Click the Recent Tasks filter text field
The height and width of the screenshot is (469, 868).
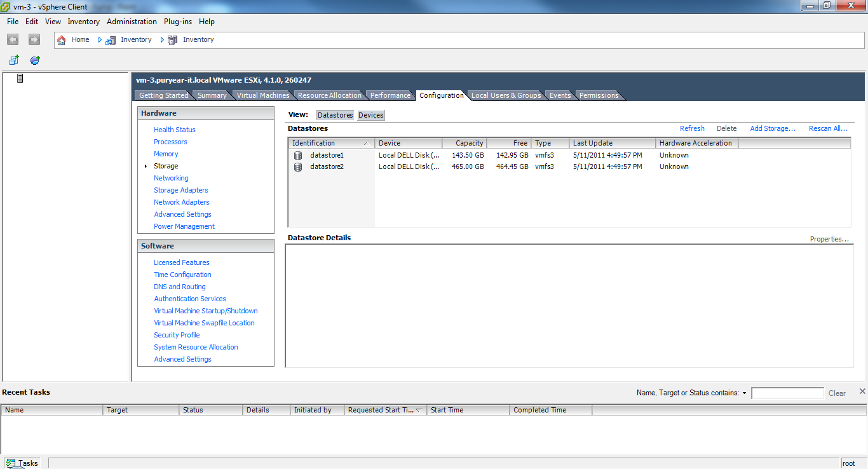pos(787,393)
